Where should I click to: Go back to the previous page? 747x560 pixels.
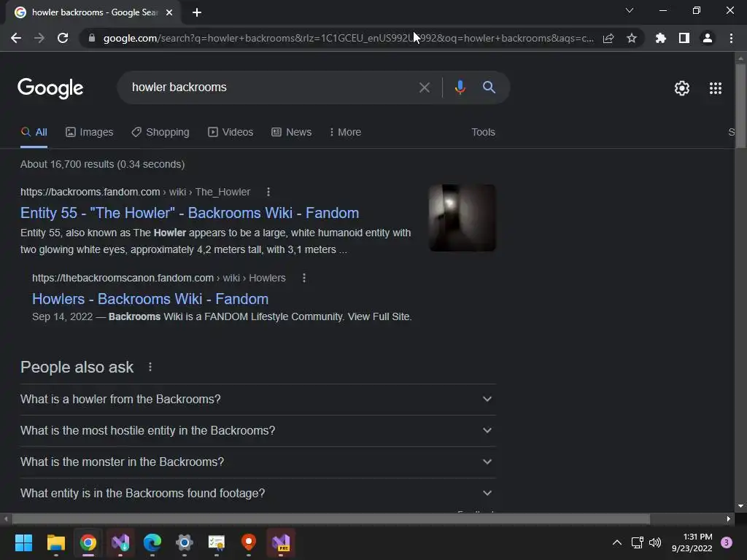pos(16,38)
